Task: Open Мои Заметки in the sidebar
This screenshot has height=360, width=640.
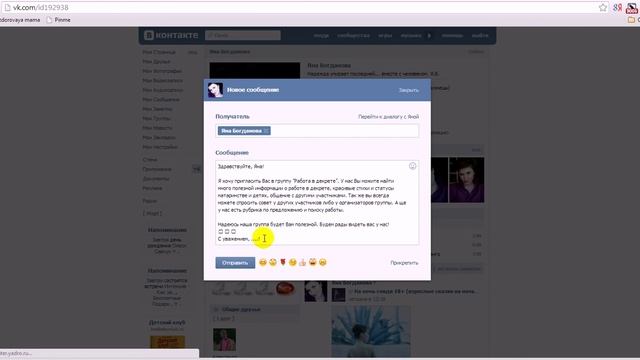Action: (x=157, y=109)
